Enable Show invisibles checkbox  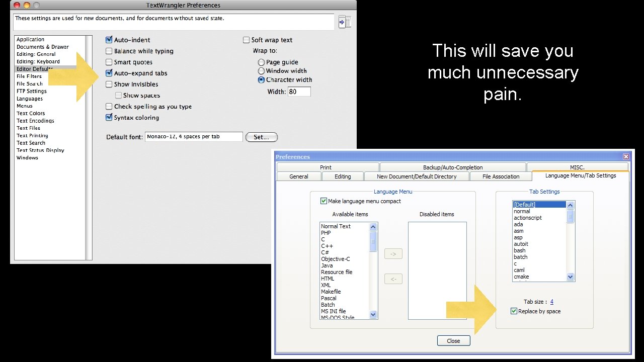(109, 84)
